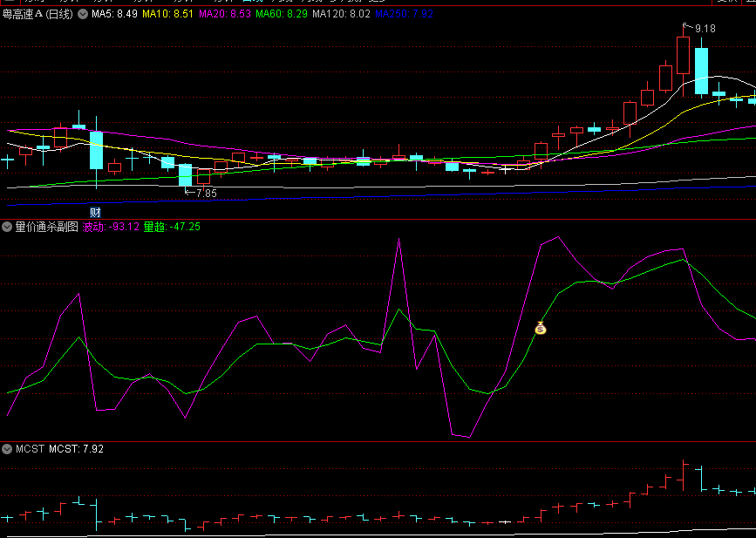Click the 量趋: -47.25 value
This screenshot has width=756, height=538.
[x=172, y=227]
